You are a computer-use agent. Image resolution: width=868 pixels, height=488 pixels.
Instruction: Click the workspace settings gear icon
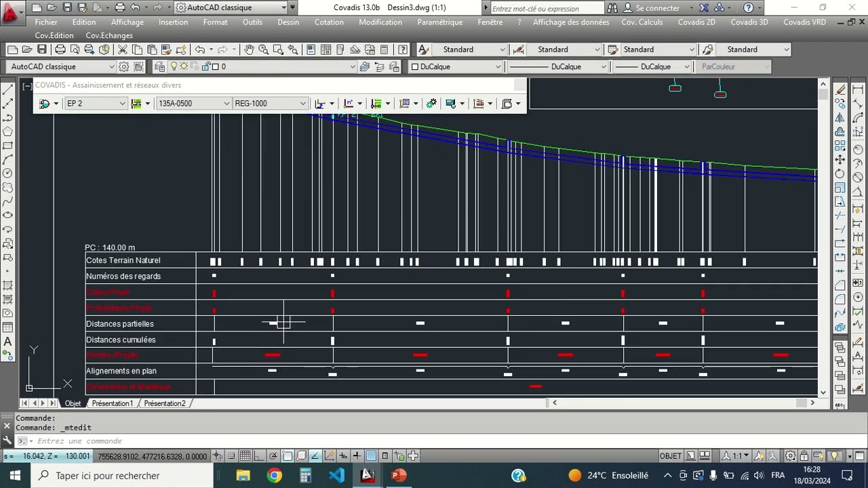[124, 66]
